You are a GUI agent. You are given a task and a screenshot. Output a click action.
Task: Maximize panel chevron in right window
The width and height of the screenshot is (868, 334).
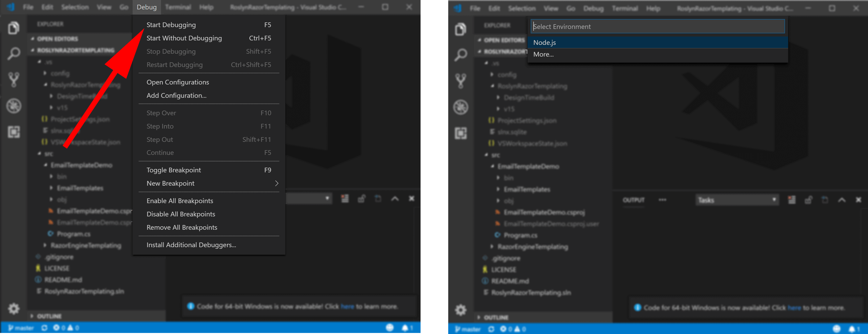coord(842,200)
